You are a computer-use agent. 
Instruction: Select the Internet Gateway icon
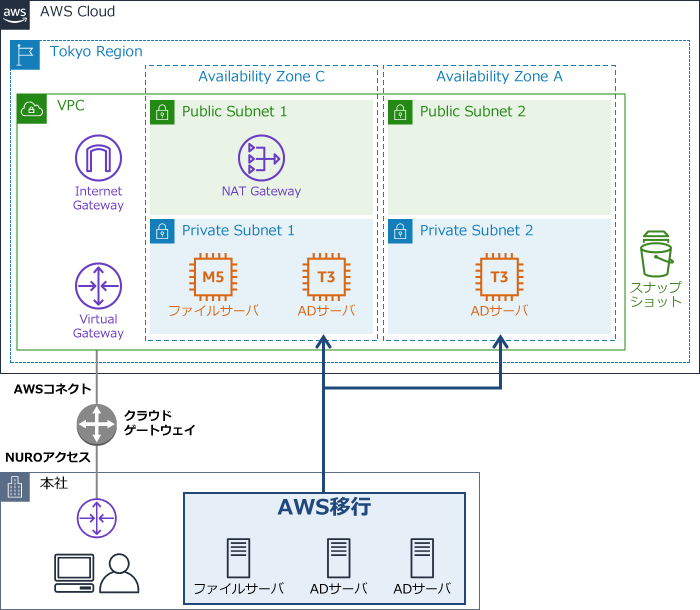tap(98, 159)
